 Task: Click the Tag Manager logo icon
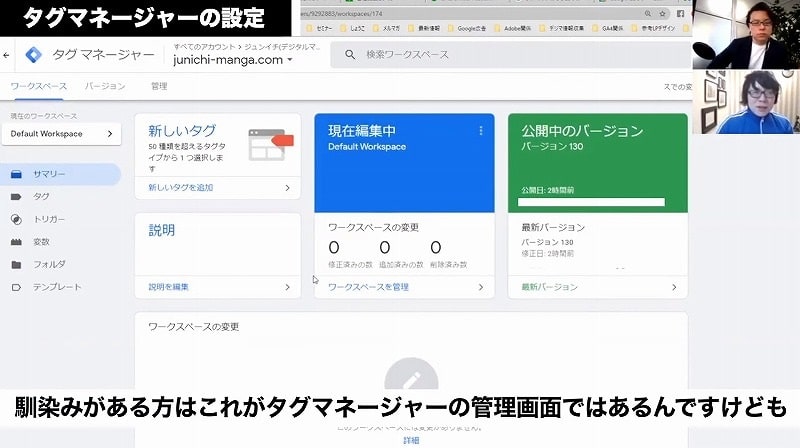34,55
